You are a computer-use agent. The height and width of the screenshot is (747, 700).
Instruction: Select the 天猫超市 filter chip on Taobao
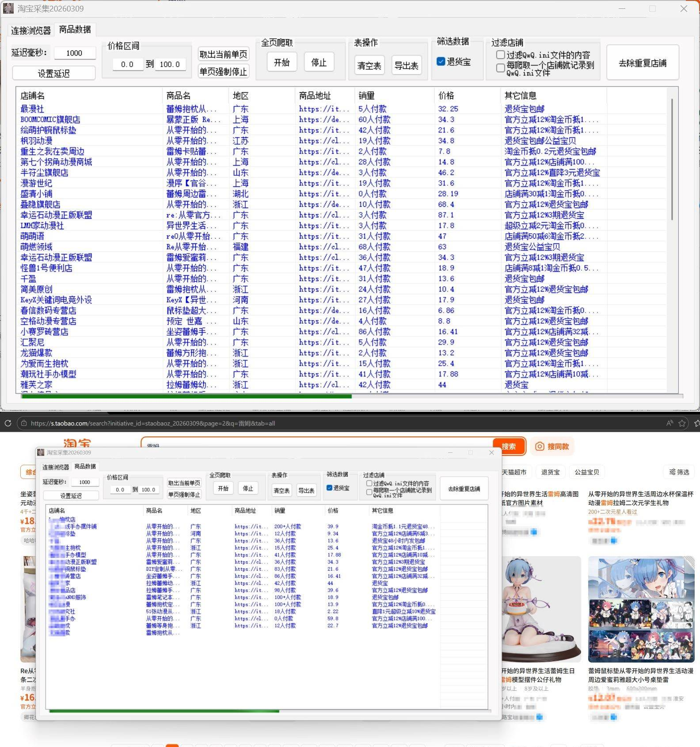[515, 472]
